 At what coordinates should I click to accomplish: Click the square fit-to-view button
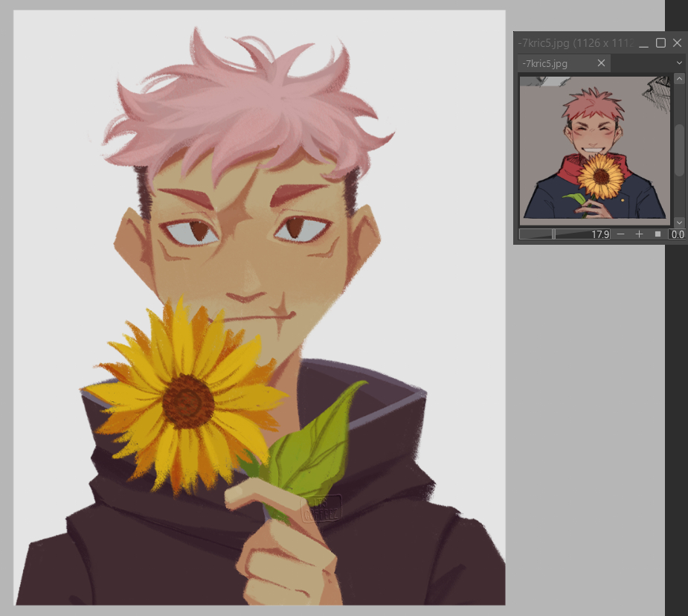pyautogui.click(x=658, y=234)
